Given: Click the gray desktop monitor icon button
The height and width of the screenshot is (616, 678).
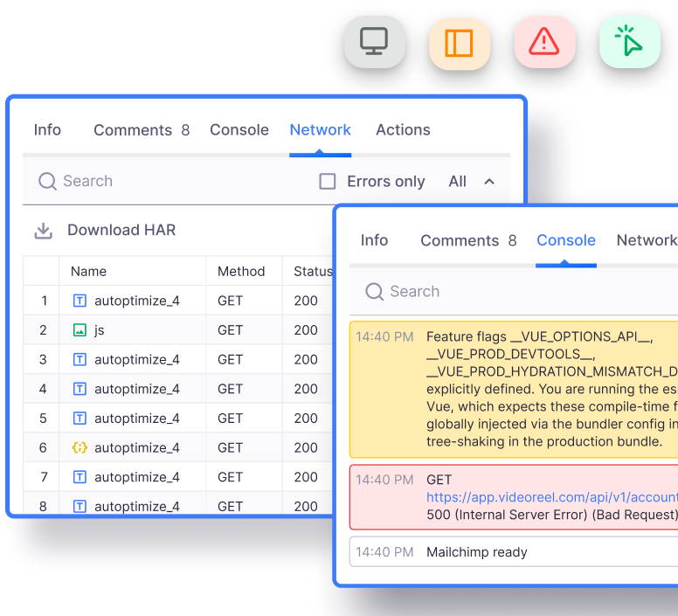Looking at the screenshot, I should click(x=375, y=42).
